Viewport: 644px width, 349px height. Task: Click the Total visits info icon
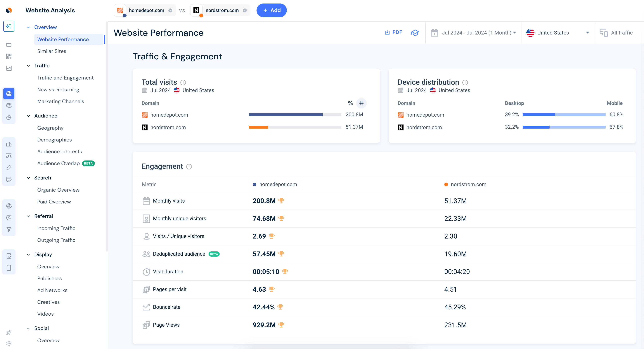click(183, 82)
